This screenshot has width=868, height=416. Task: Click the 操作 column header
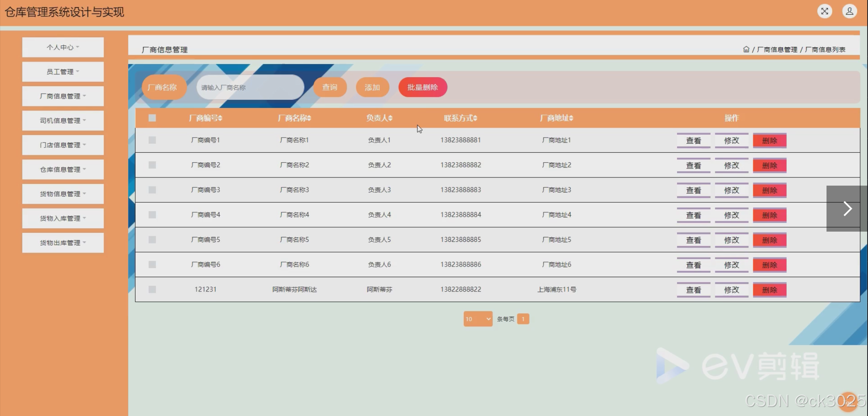[731, 118]
